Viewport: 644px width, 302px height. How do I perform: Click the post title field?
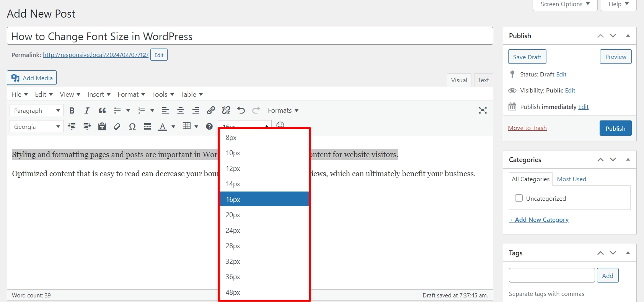click(x=250, y=36)
